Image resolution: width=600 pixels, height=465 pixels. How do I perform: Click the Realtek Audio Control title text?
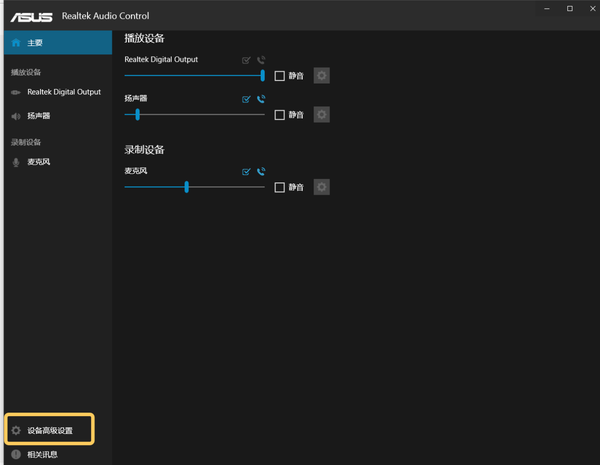106,16
